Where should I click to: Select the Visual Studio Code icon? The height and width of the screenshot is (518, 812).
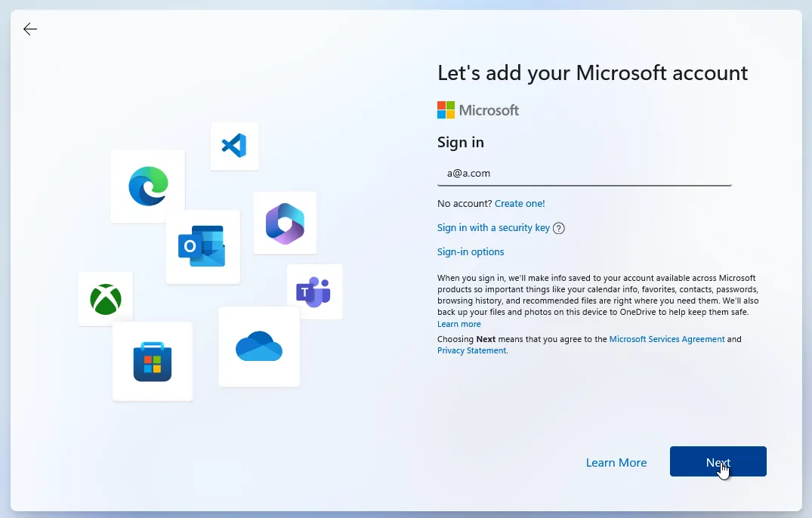234,146
